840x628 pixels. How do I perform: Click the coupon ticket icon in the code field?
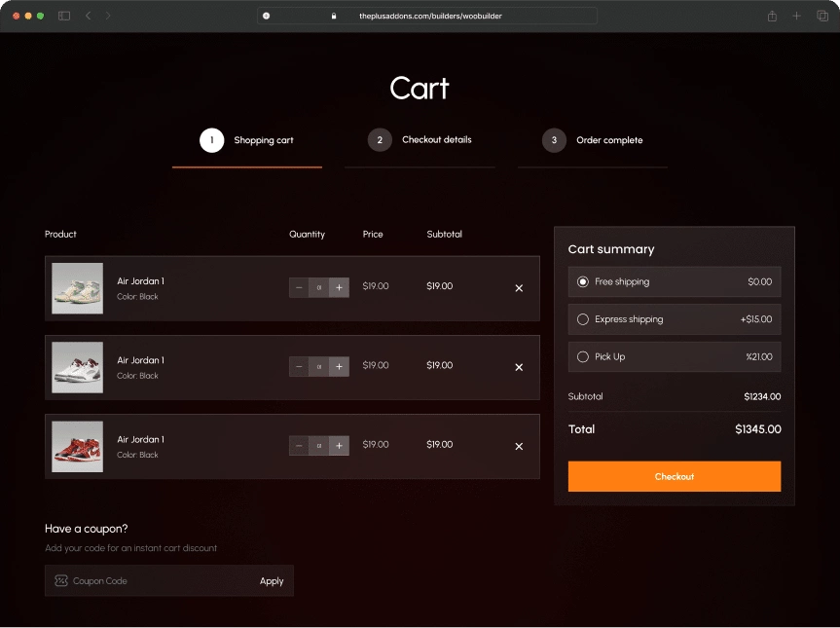(60, 580)
